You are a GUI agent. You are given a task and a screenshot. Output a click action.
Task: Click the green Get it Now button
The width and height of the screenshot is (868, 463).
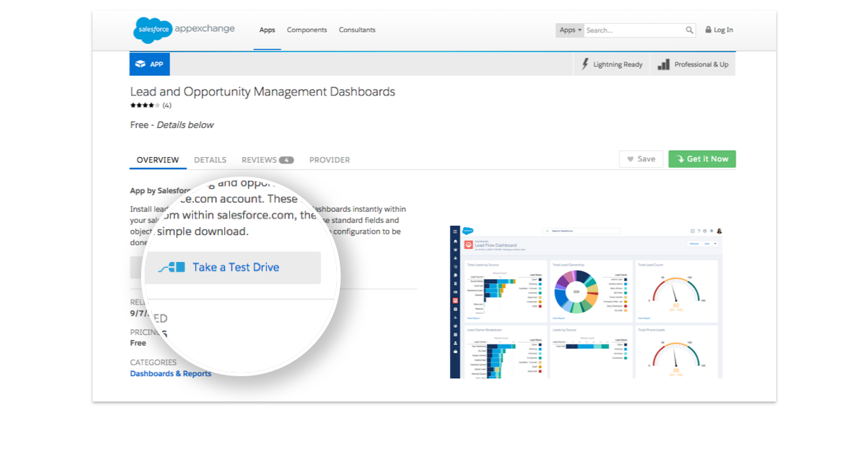pyautogui.click(x=702, y=159)
